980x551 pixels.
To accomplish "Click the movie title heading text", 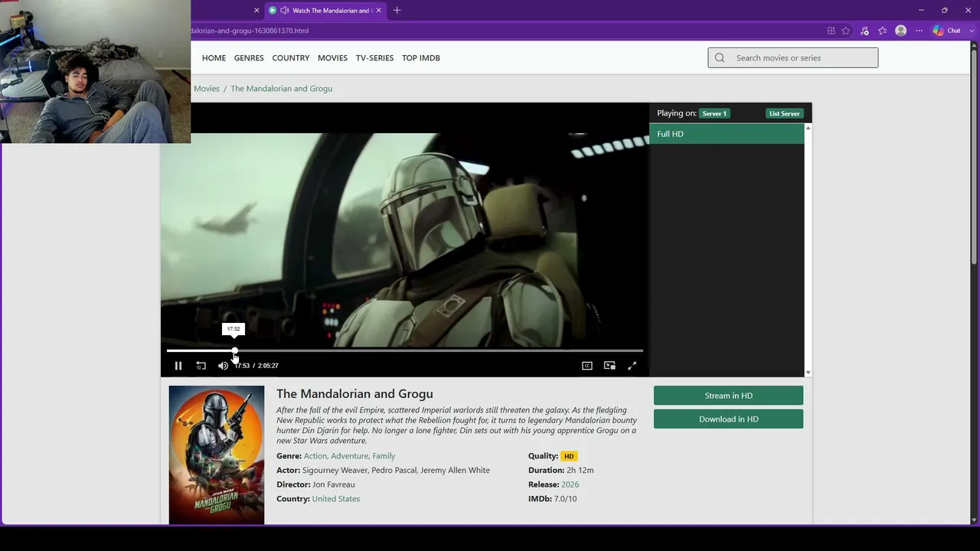I will click(x=354, y=394).
